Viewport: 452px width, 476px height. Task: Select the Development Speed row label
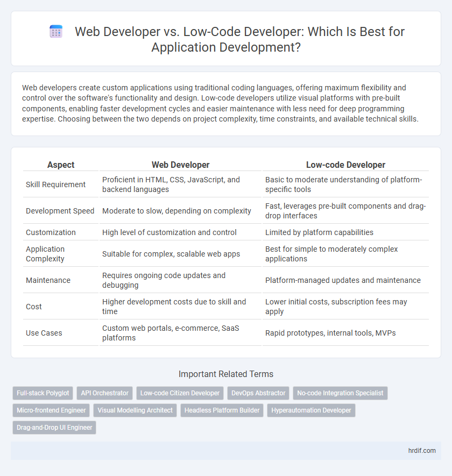pyautogui.click(x=60, y=211)
